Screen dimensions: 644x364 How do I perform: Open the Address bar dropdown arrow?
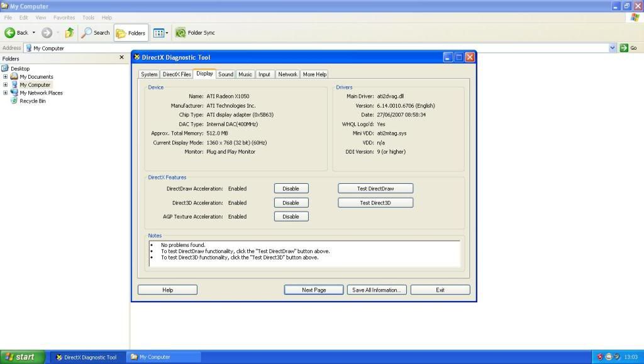613,48
